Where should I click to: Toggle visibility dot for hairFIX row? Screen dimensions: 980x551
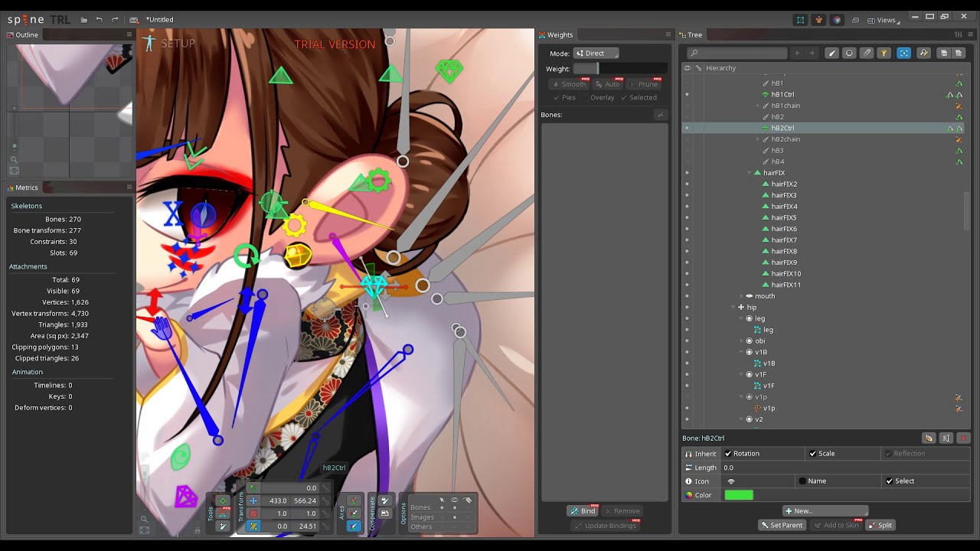(x=687, y=173)
